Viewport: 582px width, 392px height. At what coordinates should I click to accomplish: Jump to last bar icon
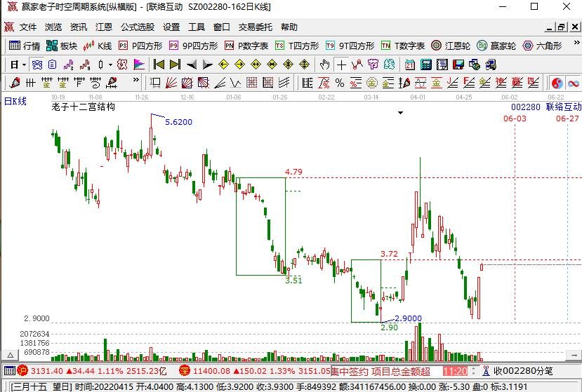[175, 65]
